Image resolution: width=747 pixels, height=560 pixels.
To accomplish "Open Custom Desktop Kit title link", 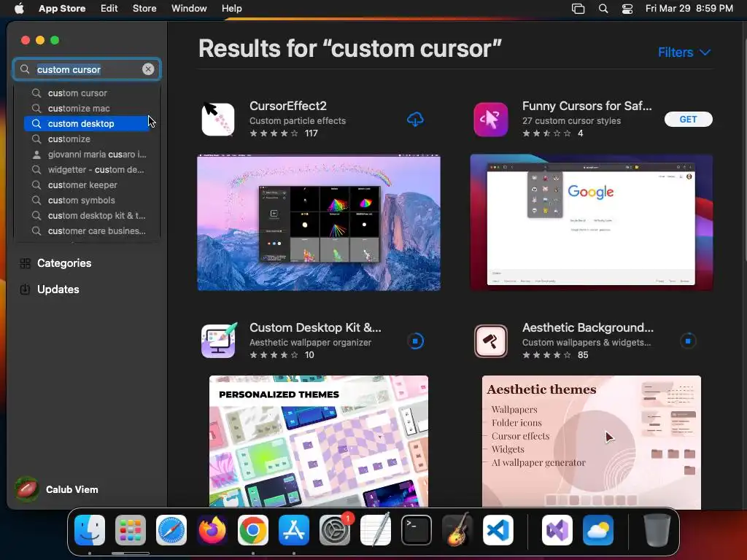I will tap(315, 327).
